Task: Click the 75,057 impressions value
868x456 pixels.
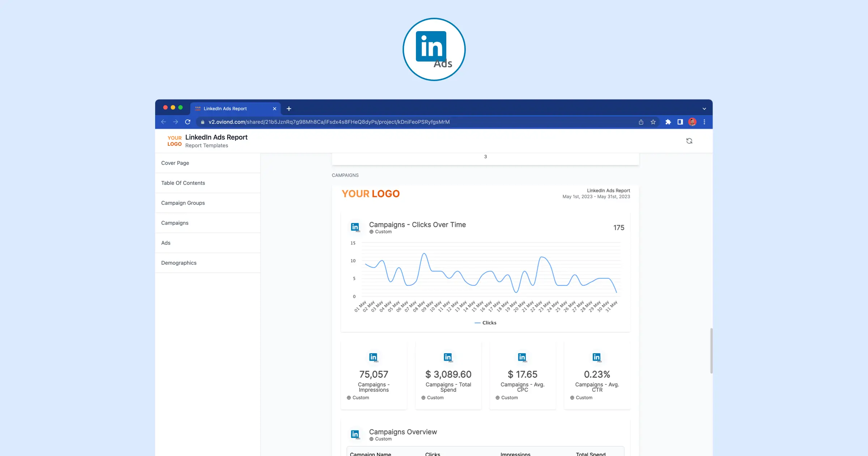Action: (374, 374)
